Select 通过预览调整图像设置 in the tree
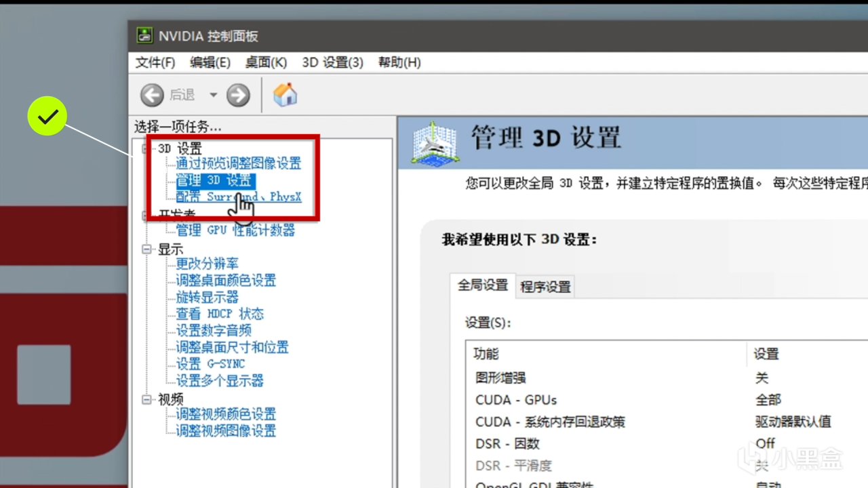Image resolution: width=868 pixels, height=488 pixels. 239,163
